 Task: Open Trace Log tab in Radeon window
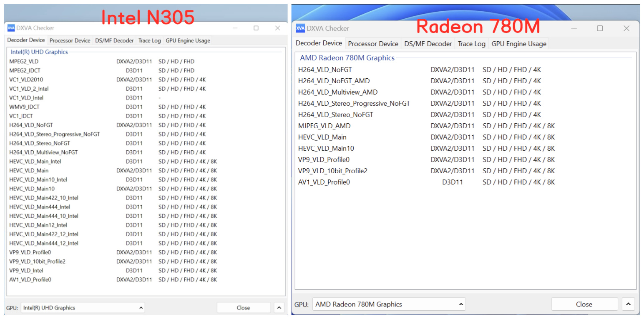tap(472, 44)
